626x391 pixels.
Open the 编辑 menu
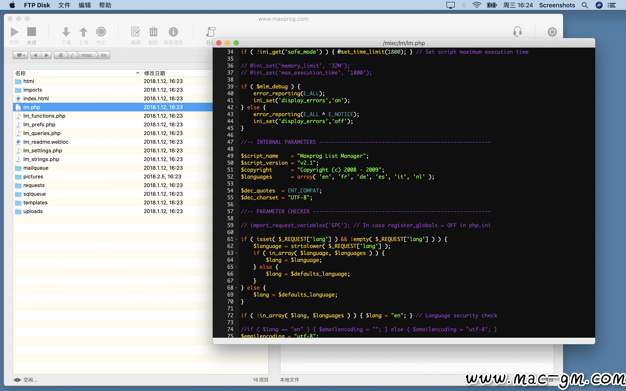tap(84, 5)
